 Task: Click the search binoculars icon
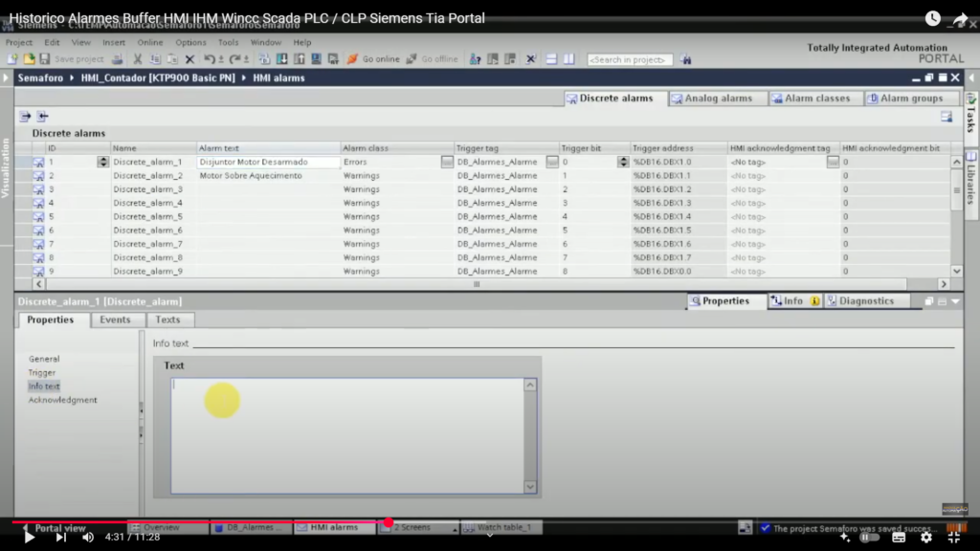[x=685, y=59]
